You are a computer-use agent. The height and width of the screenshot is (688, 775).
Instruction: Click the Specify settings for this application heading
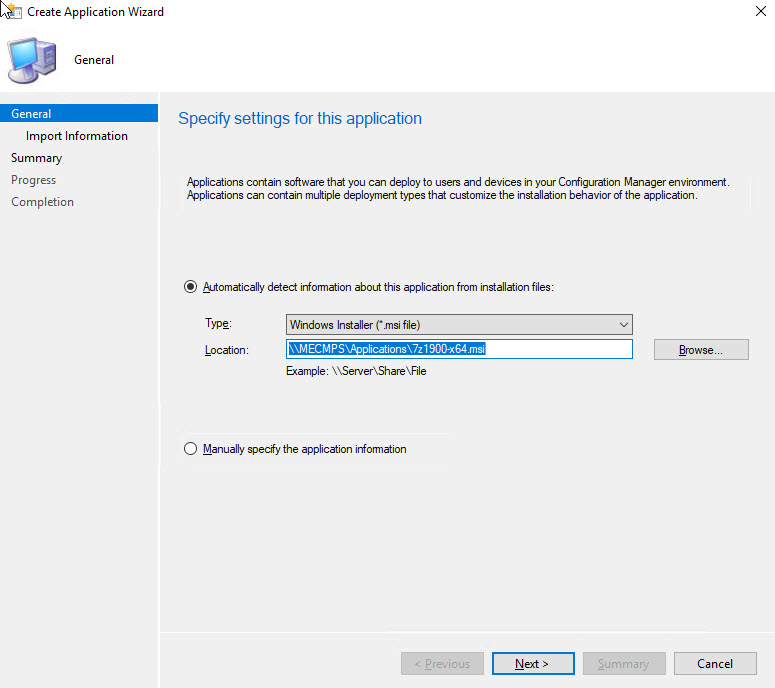tap(300, 119)
